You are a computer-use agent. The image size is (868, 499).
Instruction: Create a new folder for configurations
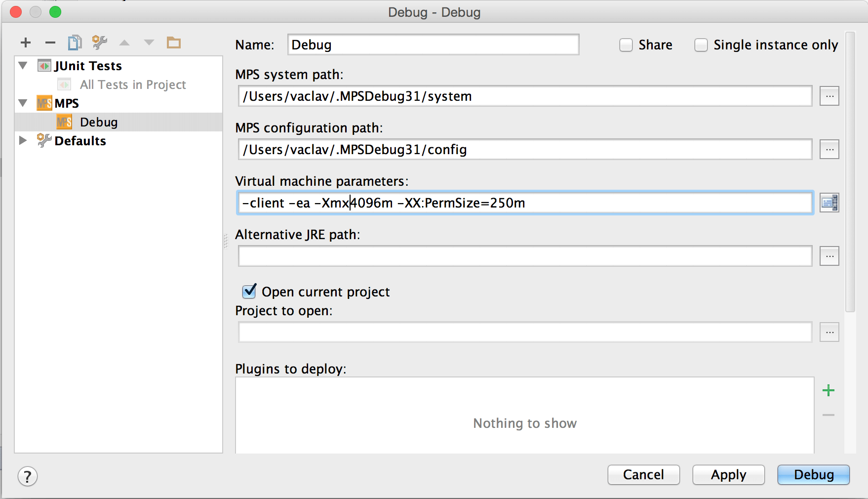click(x=173, y=42)
